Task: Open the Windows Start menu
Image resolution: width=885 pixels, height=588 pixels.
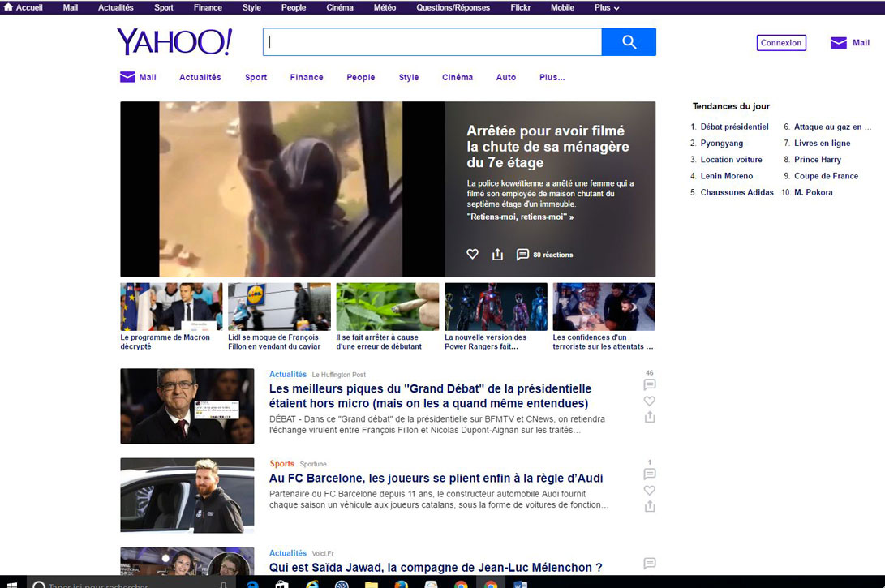Action: point(11,584)
